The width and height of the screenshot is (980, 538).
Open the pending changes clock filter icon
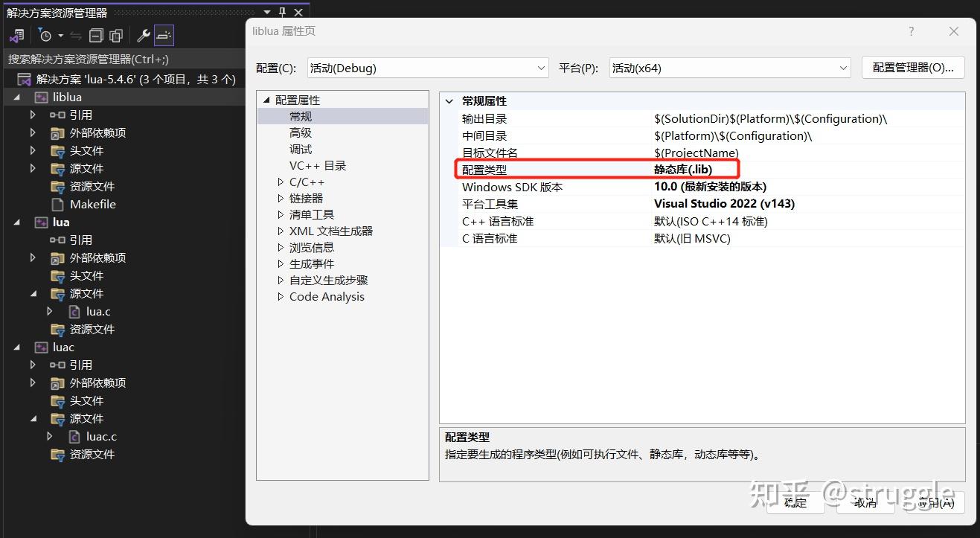[45, 35]
